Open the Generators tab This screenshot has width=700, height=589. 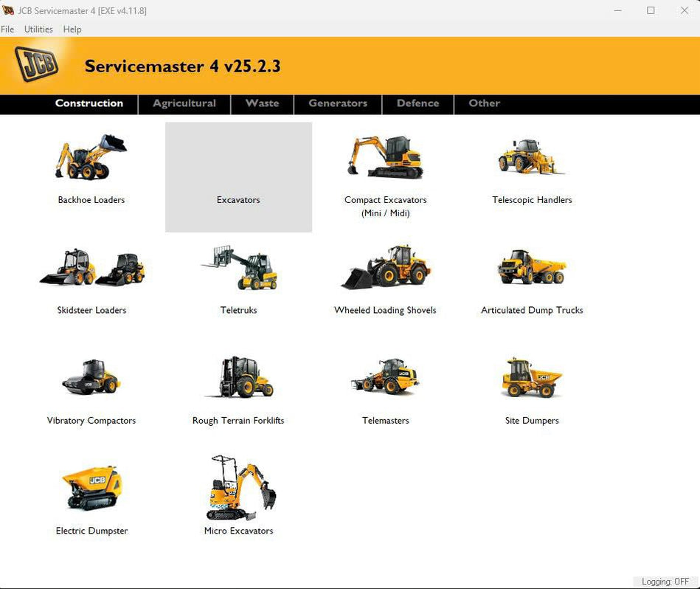tap(338, 104)
